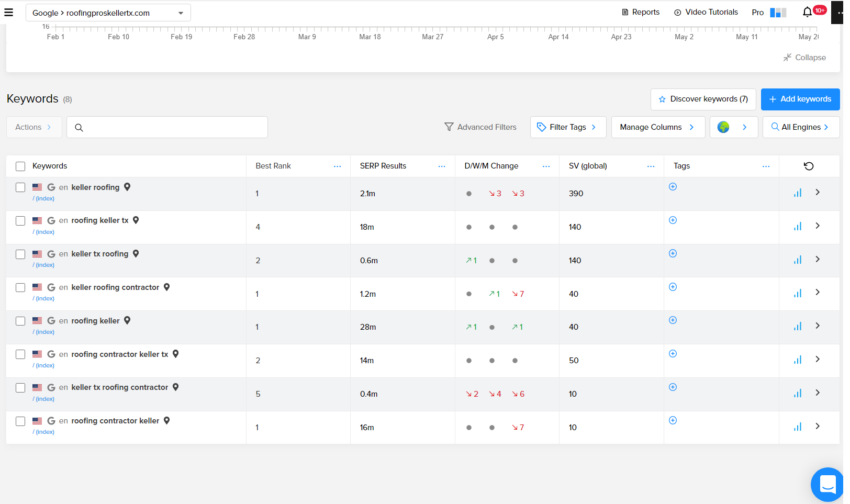Click the Add keywords button
The image size is (850, 504).
click(800, 99)
